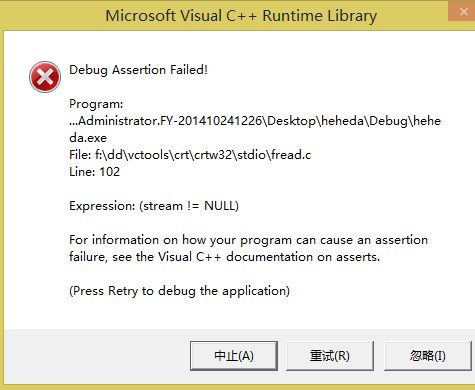
Task: Close the Runtime Library error dialog
Action: click(x=463, y=11)
